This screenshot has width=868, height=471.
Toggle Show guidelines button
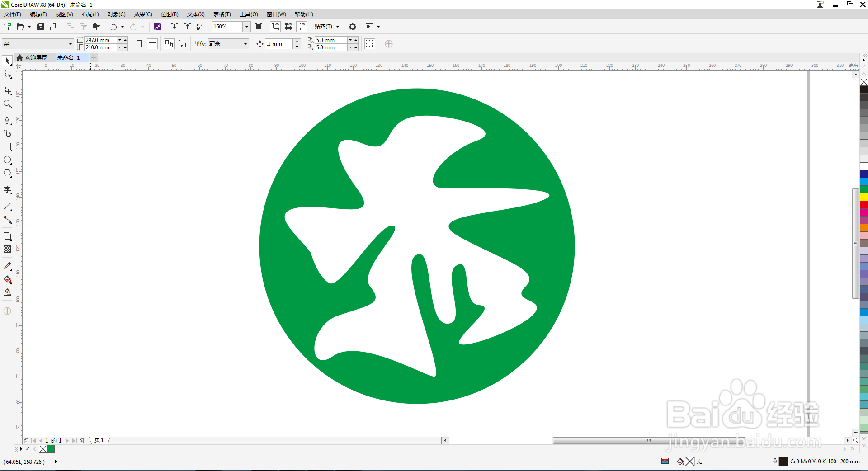pyautogui.click(x=302, y=27)
